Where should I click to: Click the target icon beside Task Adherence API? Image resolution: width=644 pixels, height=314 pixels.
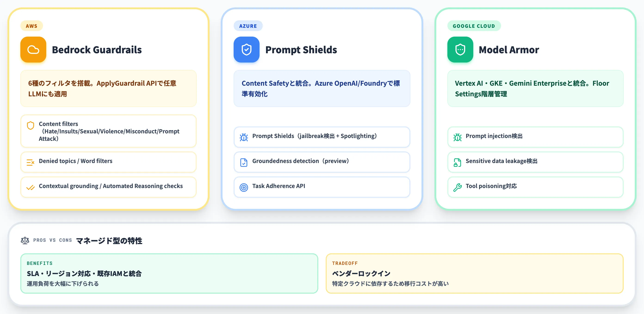click(244, 187)
